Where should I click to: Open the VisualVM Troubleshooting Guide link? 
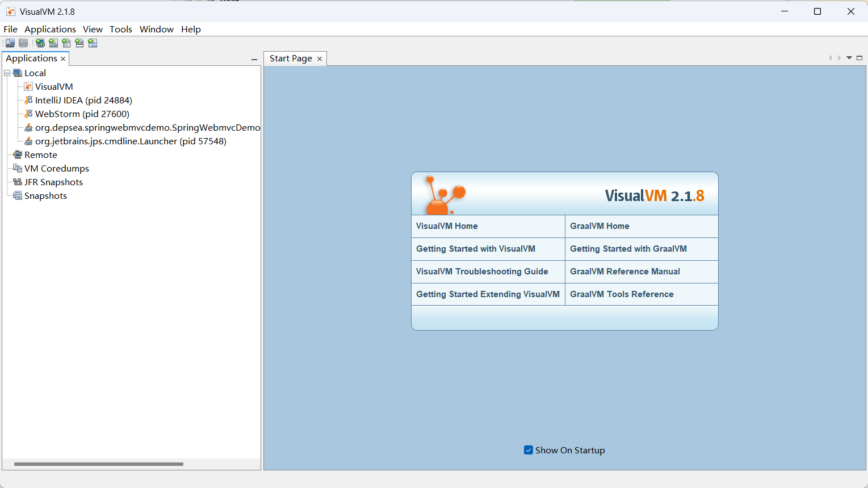pos(482,272)
